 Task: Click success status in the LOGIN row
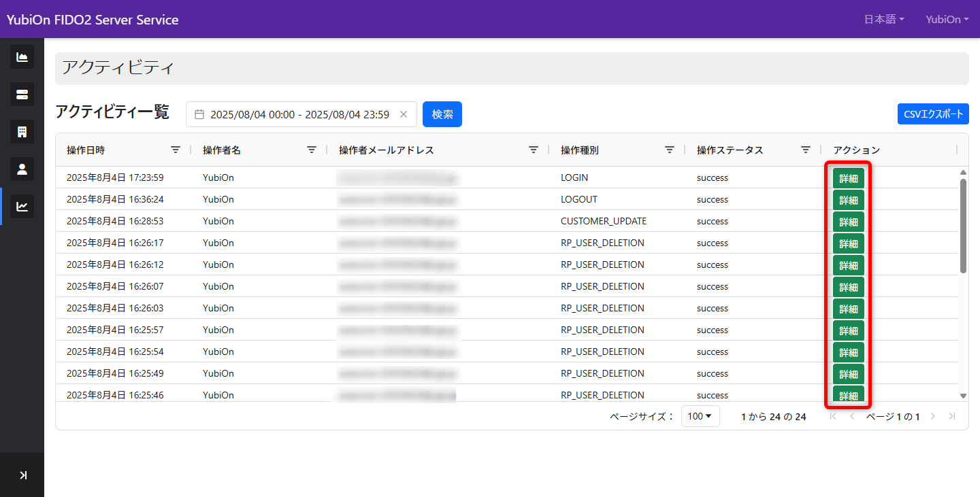tap(713, 177)
